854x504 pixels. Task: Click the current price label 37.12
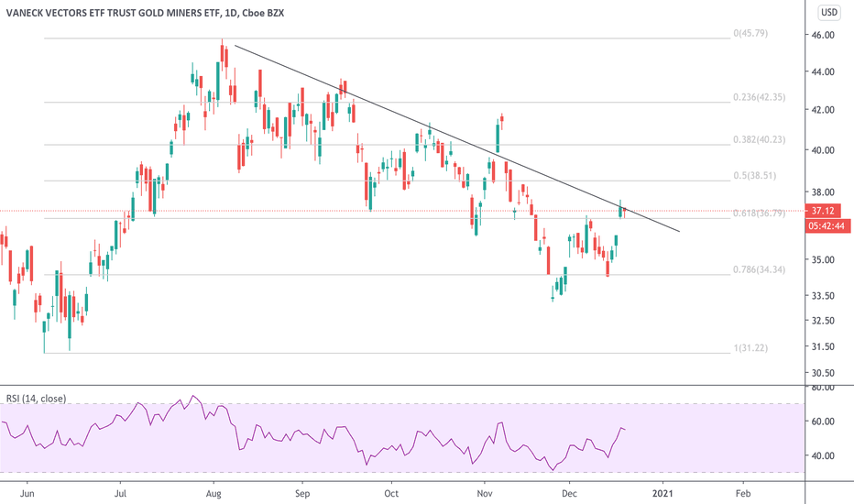point(823,211)
